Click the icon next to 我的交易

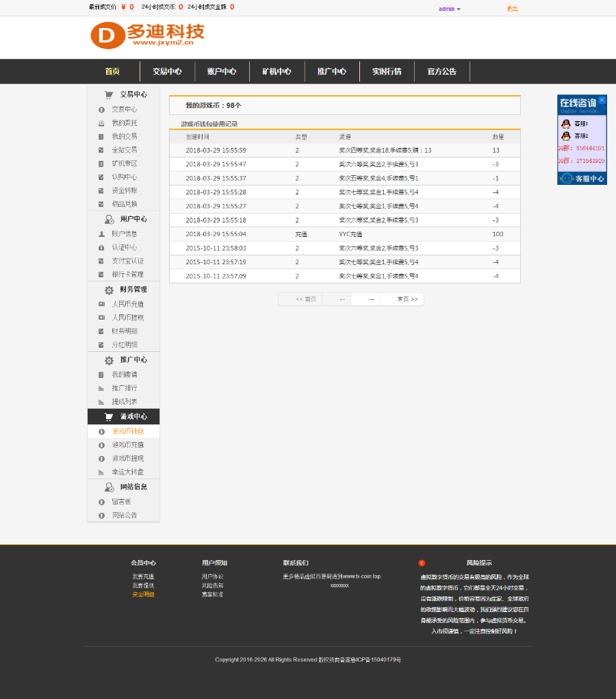pyautogui.click(x=101, y=136)
